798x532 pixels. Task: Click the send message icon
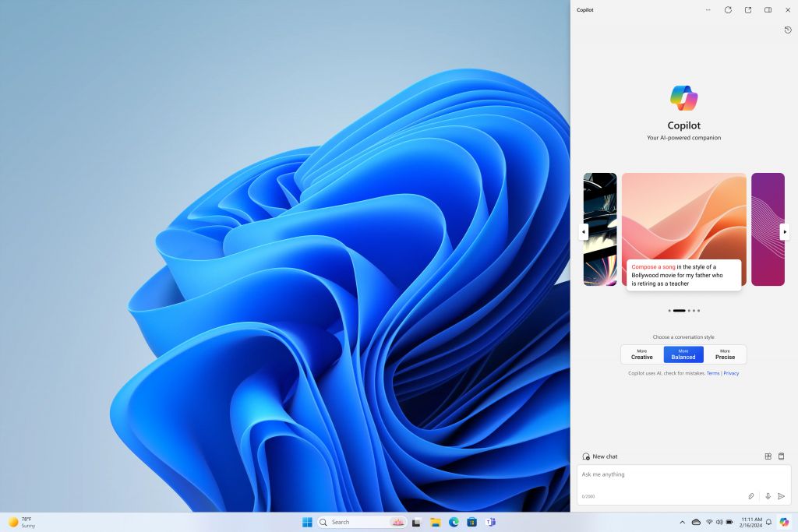[x=782, y=496]
